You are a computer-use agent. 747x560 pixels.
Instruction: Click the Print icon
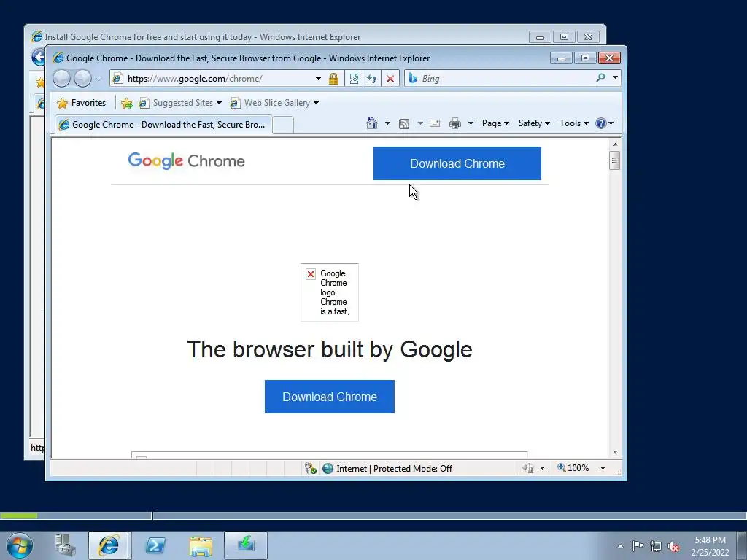pyautogui.click(x=455, y=123)
